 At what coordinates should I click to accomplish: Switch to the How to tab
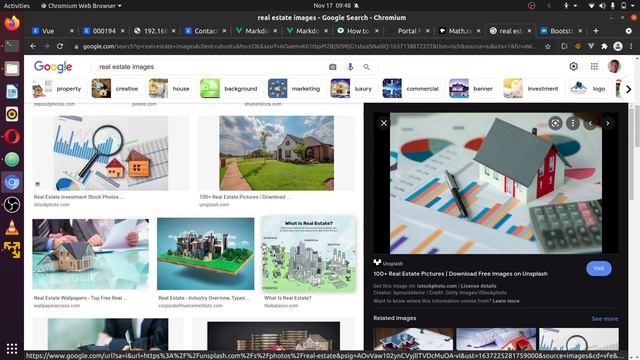(x=358, y=31)
